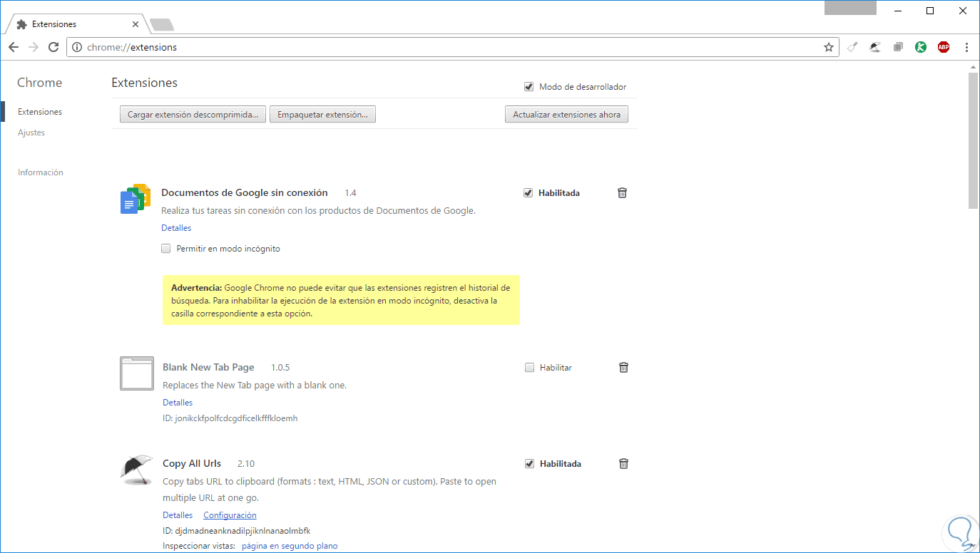This screenshot has width=980, height=553.
Task: Click Cargar extensión descomprimida button
Action: pyautogui.click(x=193, y=114)
